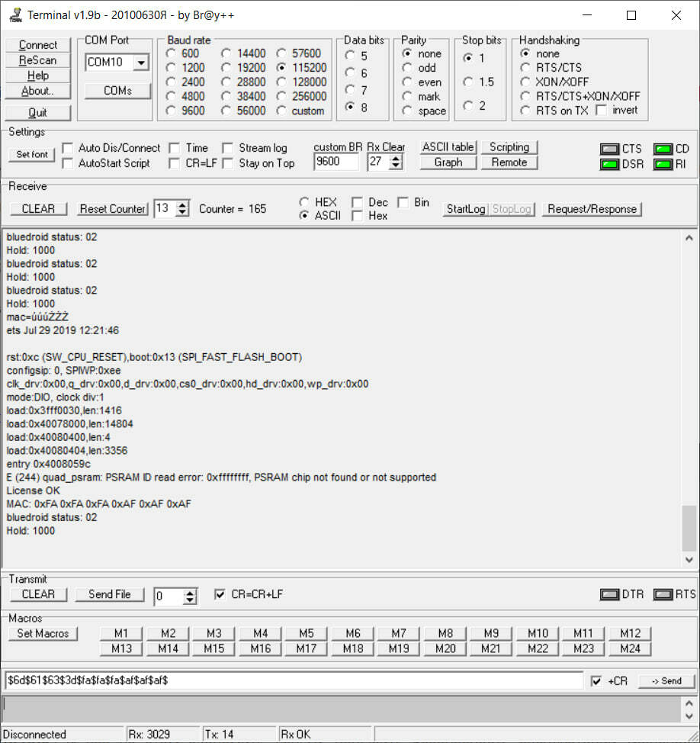This screenshot has height=743, width=700.
Task: Click the send command input field
Action: click(294, 680)
